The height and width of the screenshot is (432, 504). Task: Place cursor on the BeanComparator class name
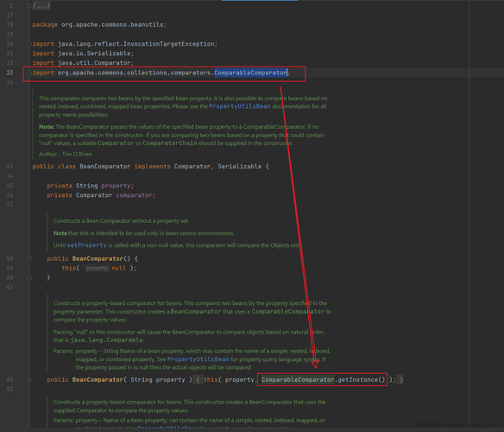(x=104, y=167)
